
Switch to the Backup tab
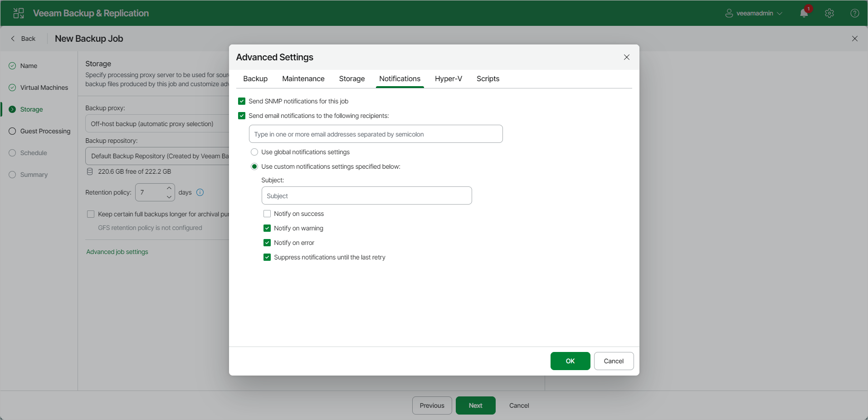(x=255, y=78)
